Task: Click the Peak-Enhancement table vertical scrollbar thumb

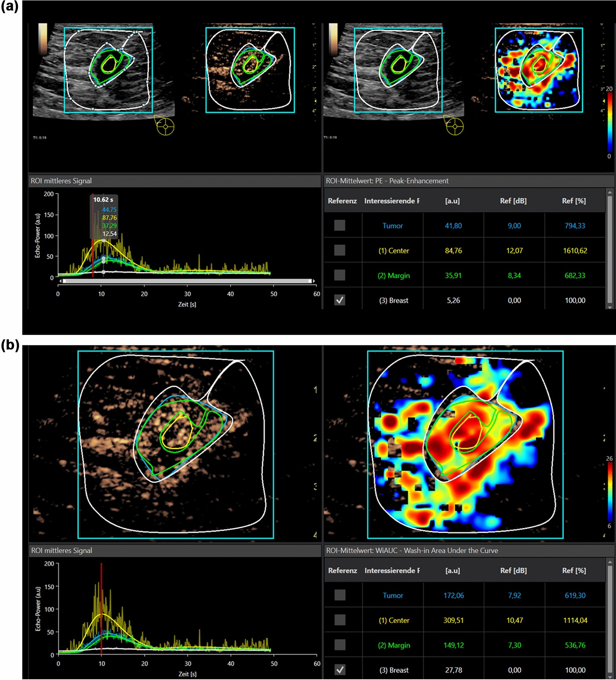Action: pyautogui.click(x=610, y=250)
